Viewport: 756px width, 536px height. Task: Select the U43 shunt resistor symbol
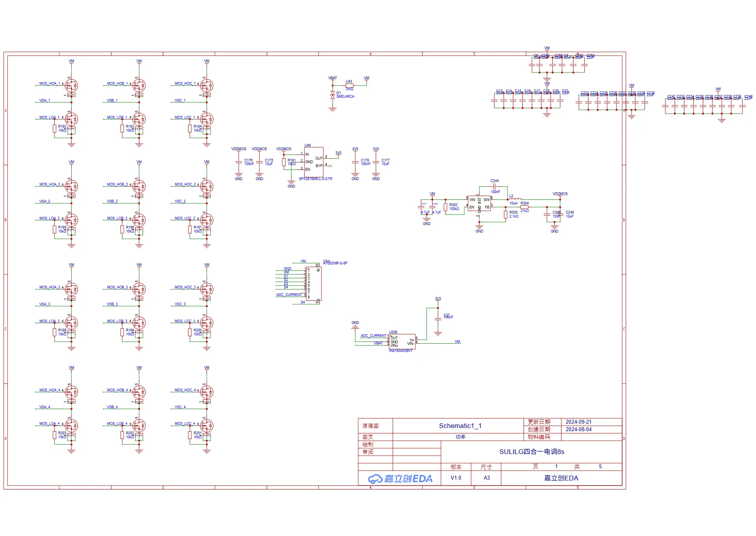click(349, 85)
